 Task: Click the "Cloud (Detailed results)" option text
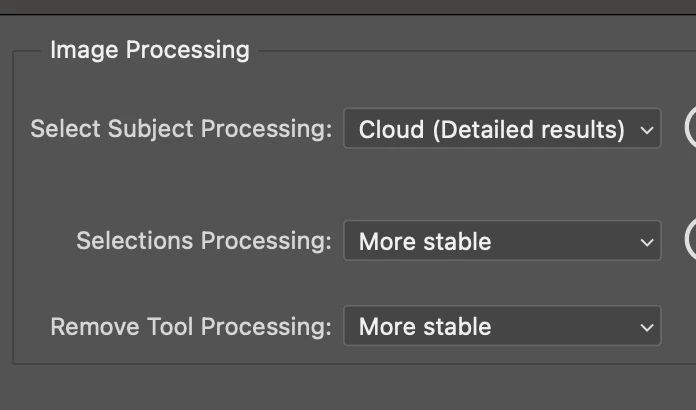[x=491, y=129]
